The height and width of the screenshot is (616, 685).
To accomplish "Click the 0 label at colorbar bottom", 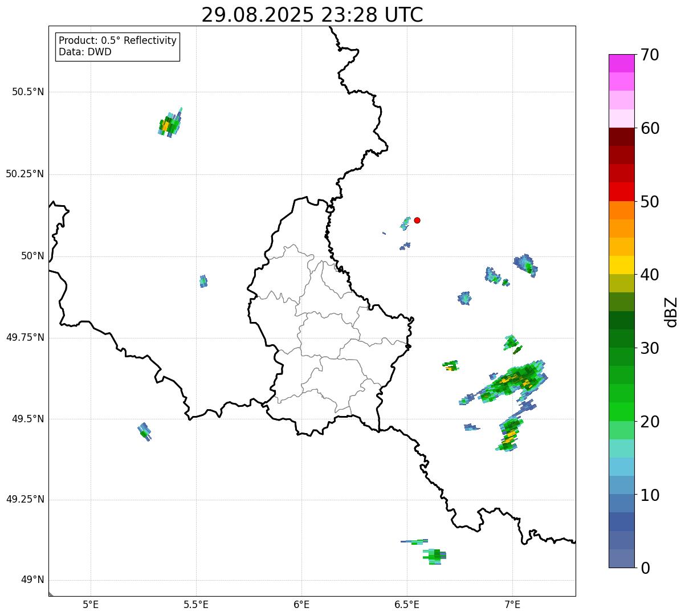I will 646,568.
